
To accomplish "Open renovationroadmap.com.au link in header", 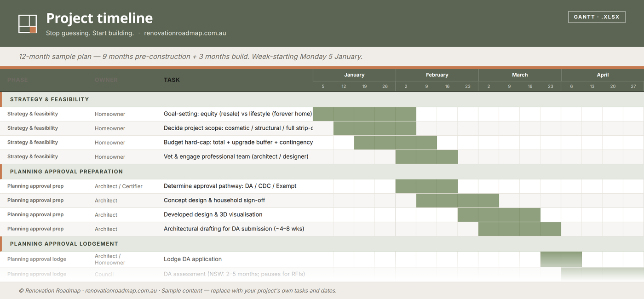I will click(185, 33).
